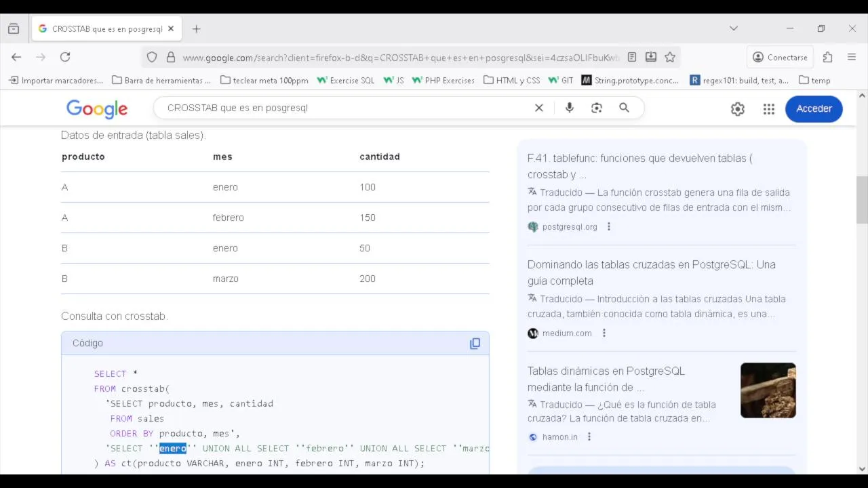This screenshot has width=868, height=488.
Task: Click the hamon.in source label
Action: tap(559, 437)
